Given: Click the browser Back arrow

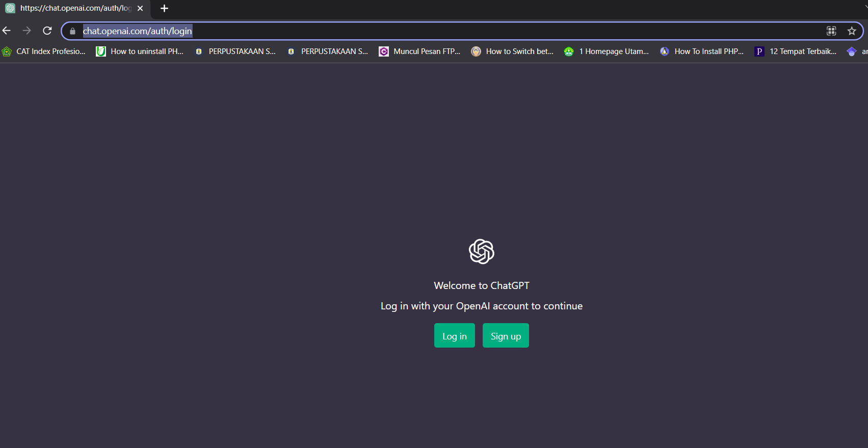Looking at the screenshot, I should click(x=7, y=31).
